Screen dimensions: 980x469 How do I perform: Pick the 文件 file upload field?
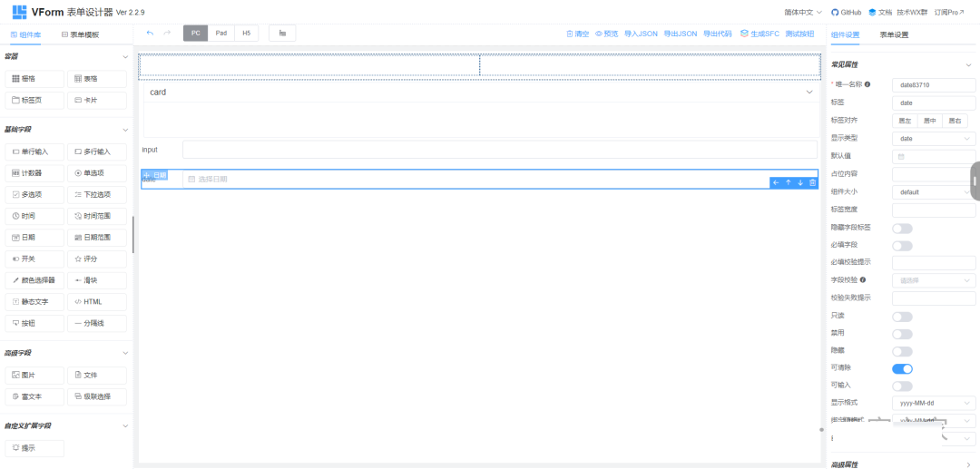click(x=97, y=376)
